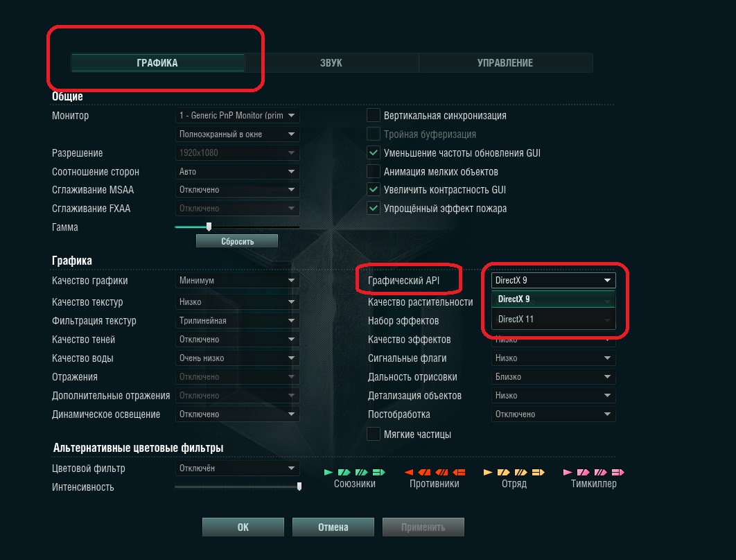Click the Отмена button
Image resolution: width=736 pixels, height=560 pixels.
point(333,527)
